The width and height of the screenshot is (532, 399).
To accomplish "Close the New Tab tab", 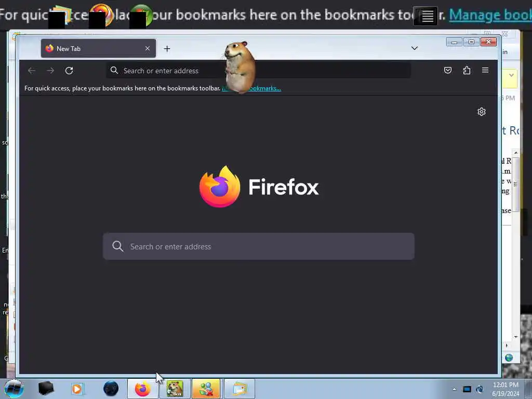I will click(148, 48).
